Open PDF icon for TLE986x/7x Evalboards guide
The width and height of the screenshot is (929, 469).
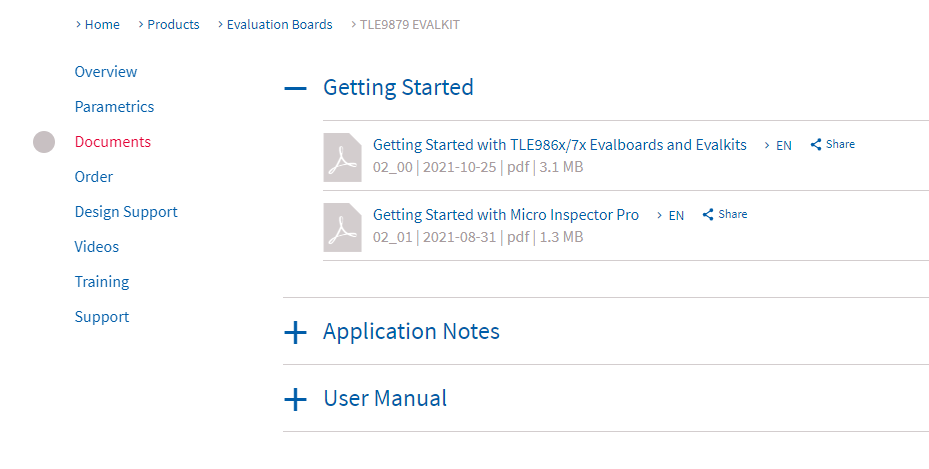pyautogui.click(x=342, y=157)
